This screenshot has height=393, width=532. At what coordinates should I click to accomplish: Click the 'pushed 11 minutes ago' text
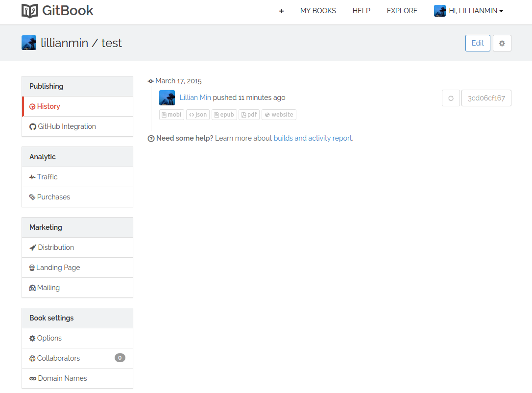click(x=249, y=98)
